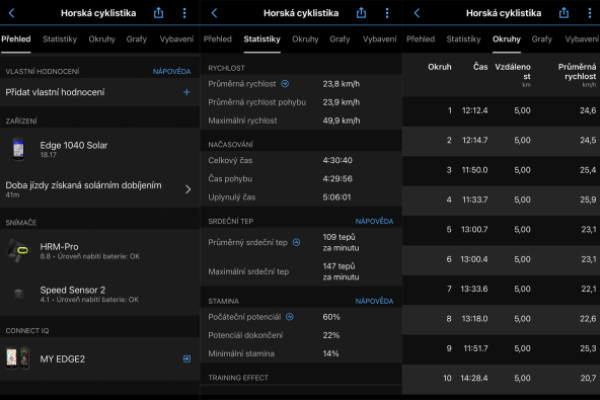Tap the info icon next to Počáteční potenciál

click(289, 317)
